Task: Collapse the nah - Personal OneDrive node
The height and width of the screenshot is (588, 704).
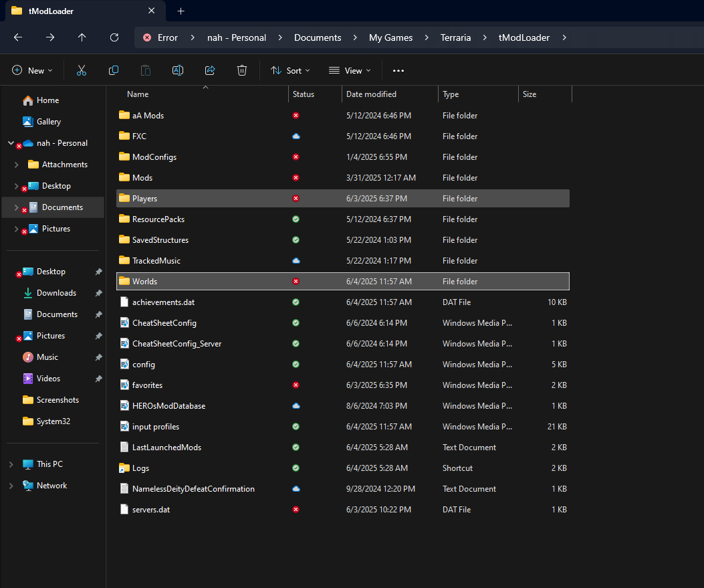Action: click(11, 143)
